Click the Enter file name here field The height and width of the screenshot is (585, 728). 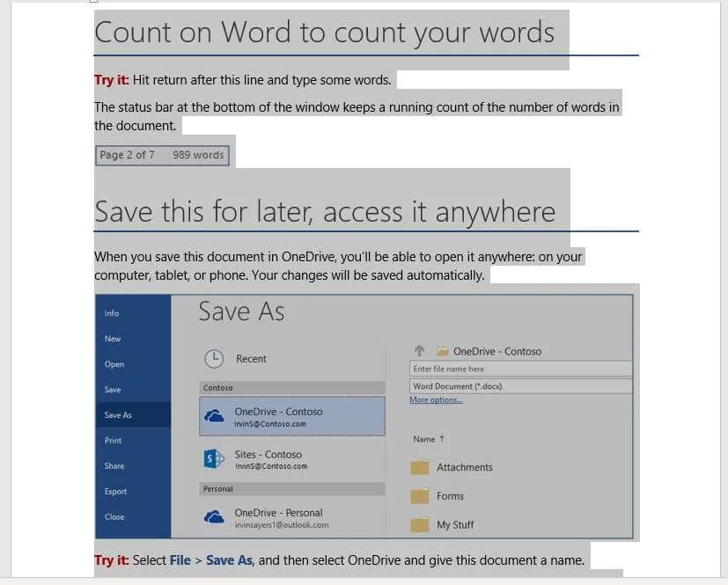[521, 369]
